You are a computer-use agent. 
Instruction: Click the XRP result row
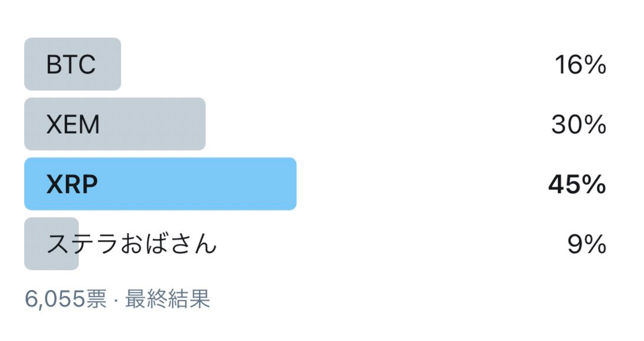click(316, 184)
